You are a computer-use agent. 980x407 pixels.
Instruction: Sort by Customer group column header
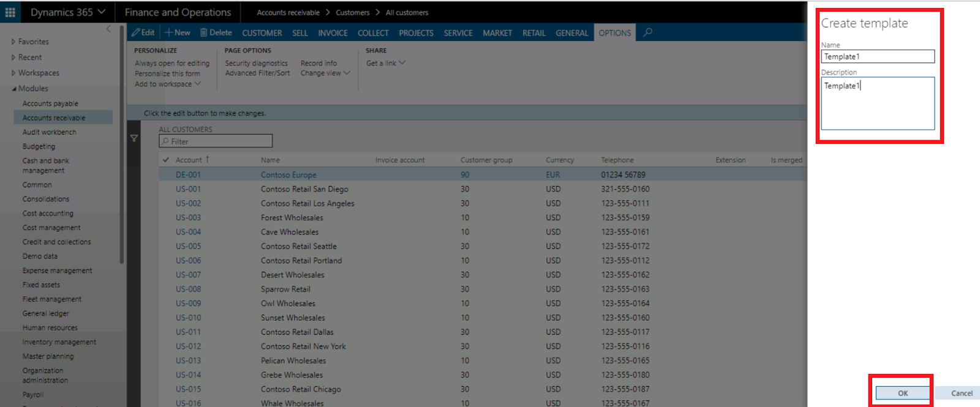(486, 160)
